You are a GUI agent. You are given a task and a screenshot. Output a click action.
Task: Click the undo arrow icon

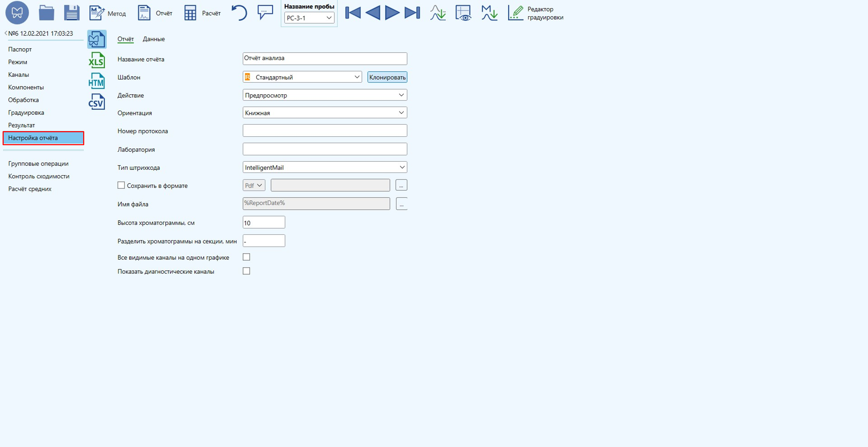point(240,13)
